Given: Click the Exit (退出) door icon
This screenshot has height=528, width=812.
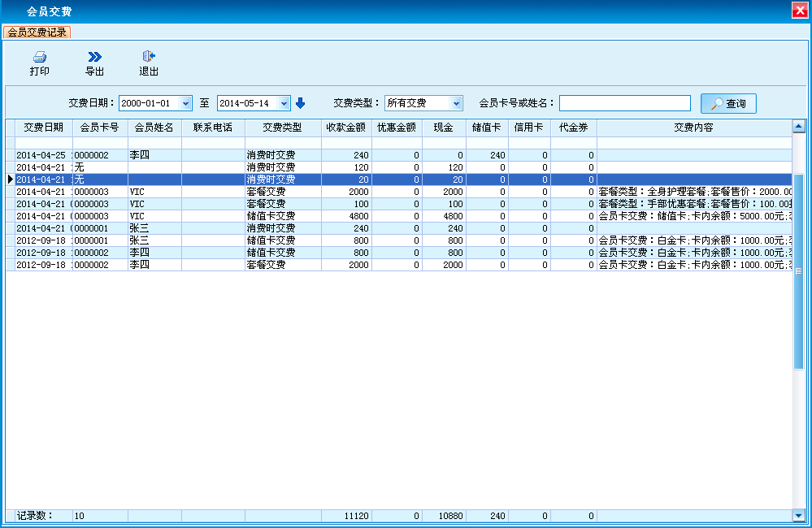Looking at the screenshot, I should click(149, 57).
